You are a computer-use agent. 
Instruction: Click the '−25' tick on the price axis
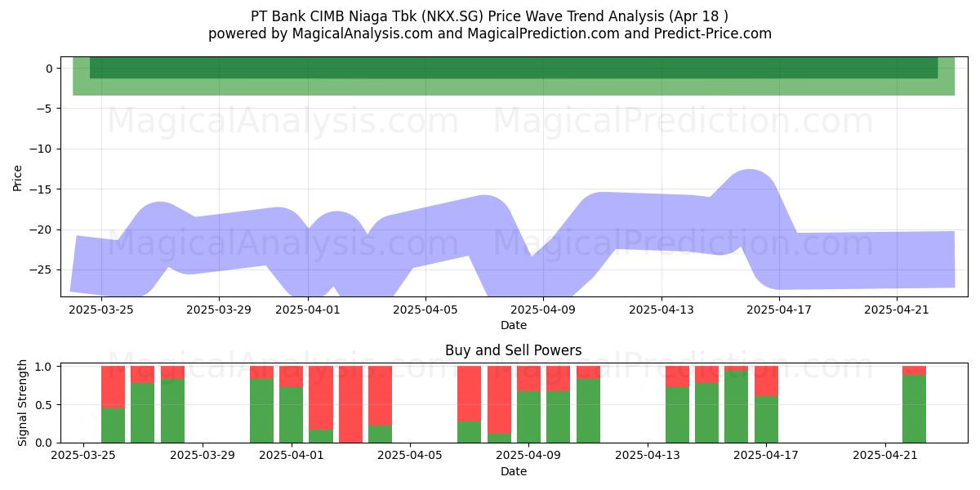click(41, 269)
